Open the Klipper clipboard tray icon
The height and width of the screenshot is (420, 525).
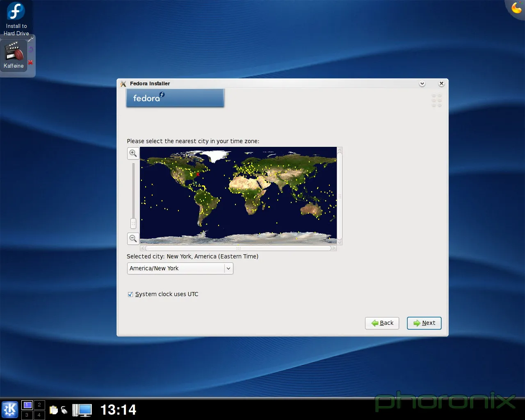pos(54,410)
